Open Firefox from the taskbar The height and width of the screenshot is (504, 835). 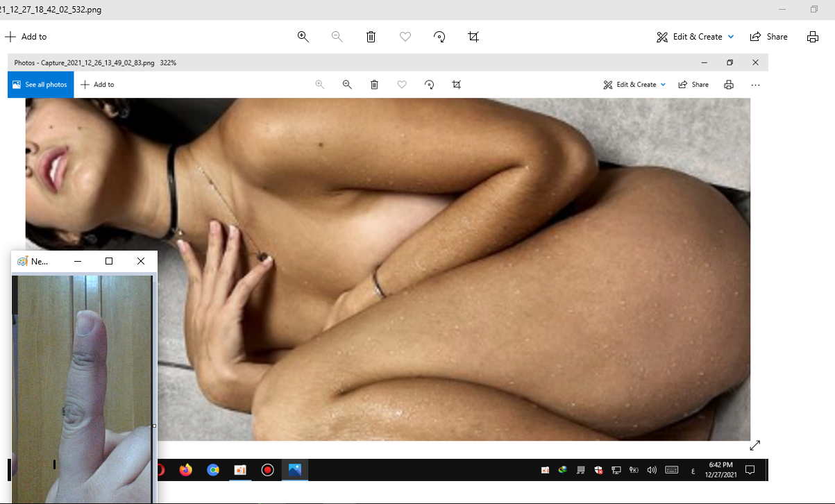point(185,470)
